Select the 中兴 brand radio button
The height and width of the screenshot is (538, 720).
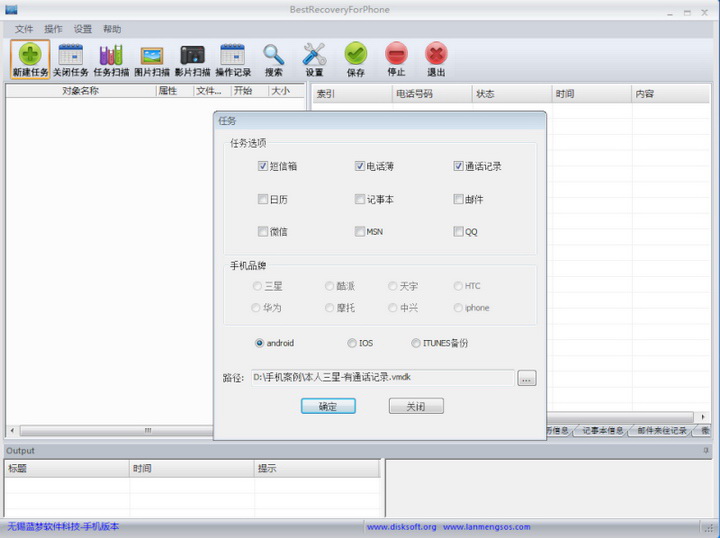pos(392,308)
